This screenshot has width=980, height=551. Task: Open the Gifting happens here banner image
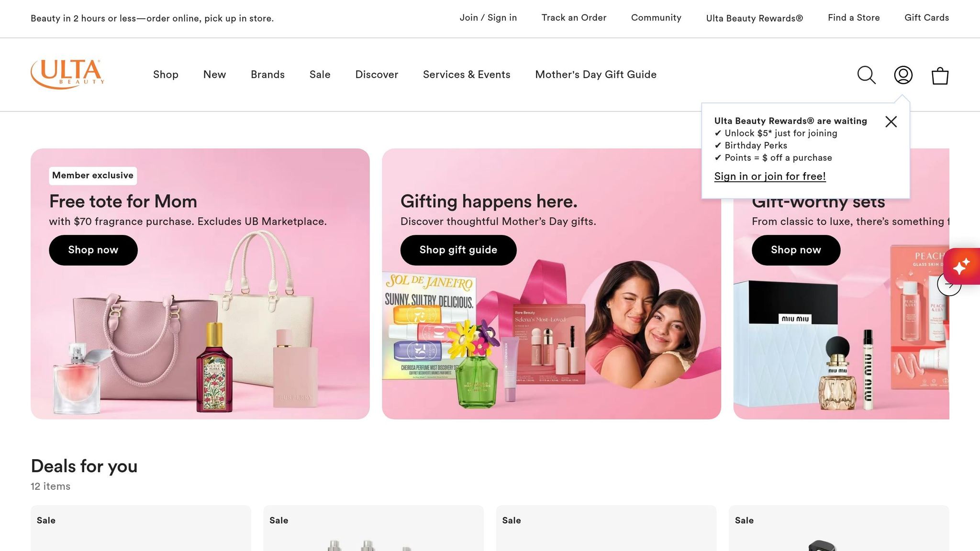click(551, 284)
